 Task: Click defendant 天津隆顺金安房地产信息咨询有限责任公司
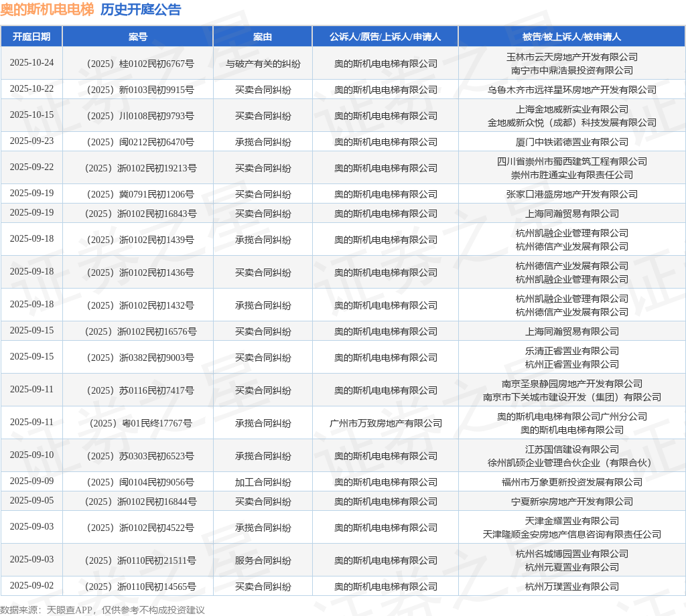(572, 535)
